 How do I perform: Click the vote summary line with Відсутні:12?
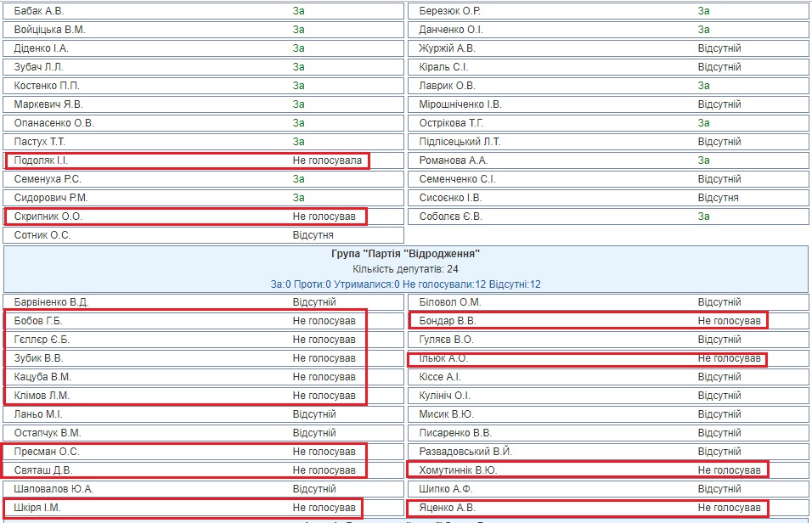405,284
